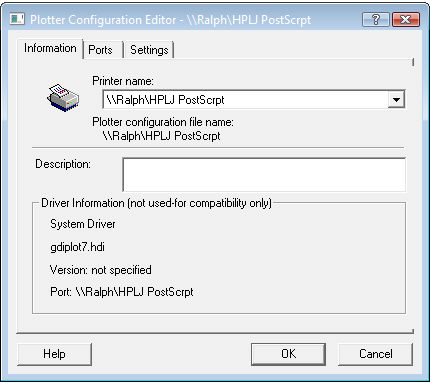
Task: Open the Printer name dropdown arrow
Action: coord(396,99)
